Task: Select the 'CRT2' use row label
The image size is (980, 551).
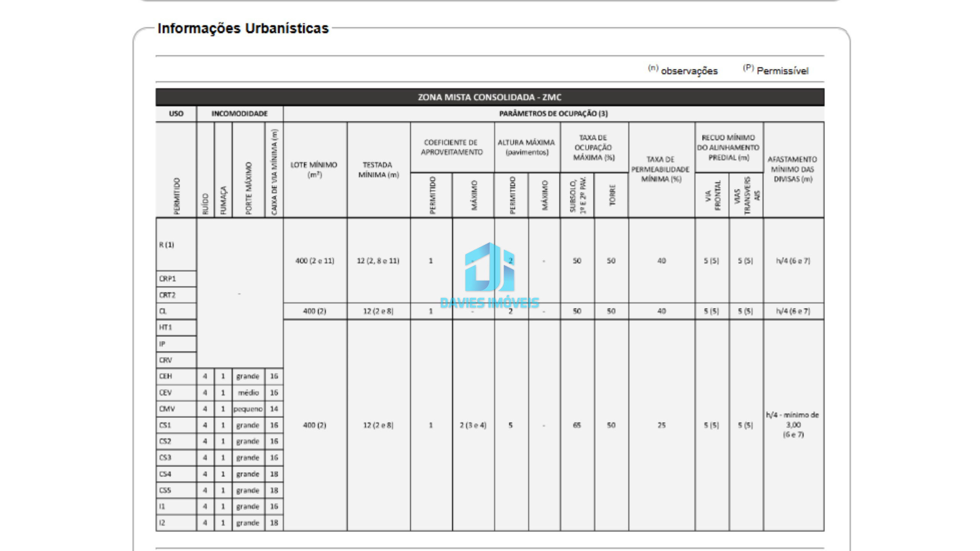Action: [167, 295]
